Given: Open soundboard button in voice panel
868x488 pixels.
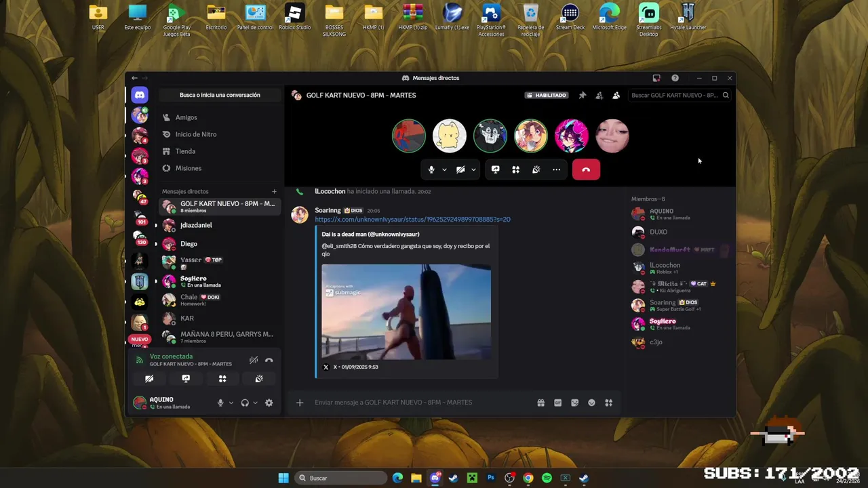Looking at the screenshot, I should pyautogui.click(x=259, y=379).
